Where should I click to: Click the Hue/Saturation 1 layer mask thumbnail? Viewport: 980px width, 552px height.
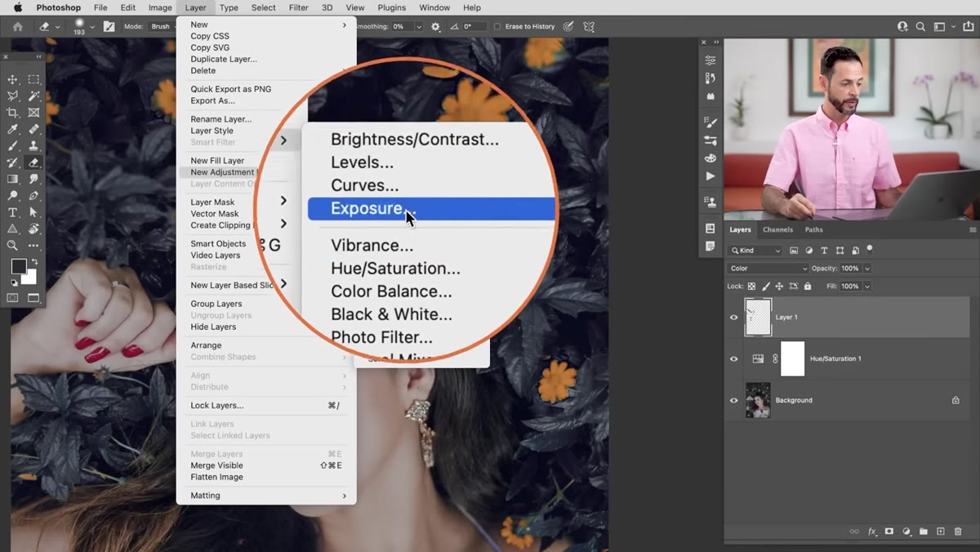click(793, 358)
